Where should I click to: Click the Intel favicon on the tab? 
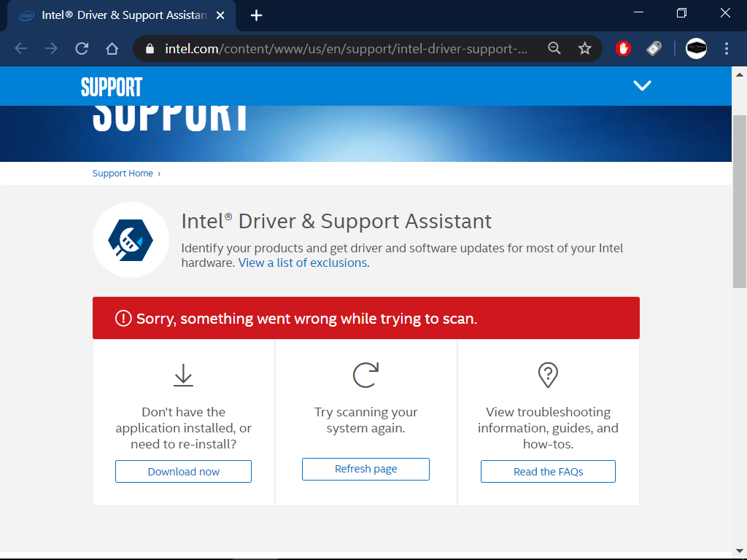(x=26, y=16)
